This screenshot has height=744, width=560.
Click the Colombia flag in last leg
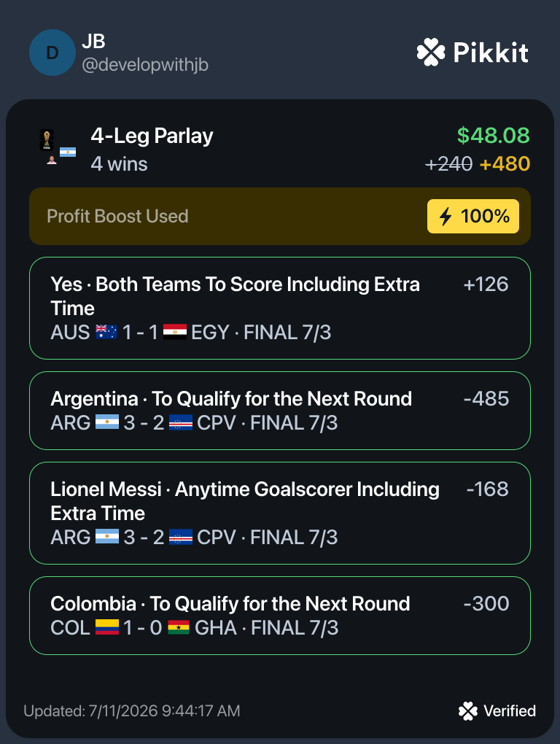(106, 627)
